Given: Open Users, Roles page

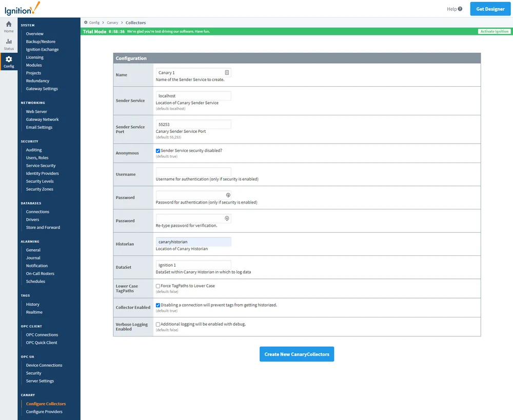Looking at the screenshot, I should click(x=37, y=157).
